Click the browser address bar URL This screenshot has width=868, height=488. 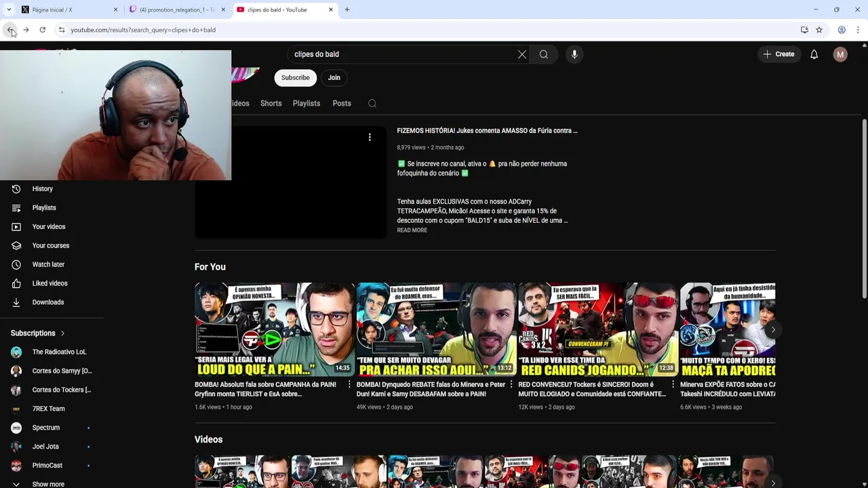click(x=143, y=30)
